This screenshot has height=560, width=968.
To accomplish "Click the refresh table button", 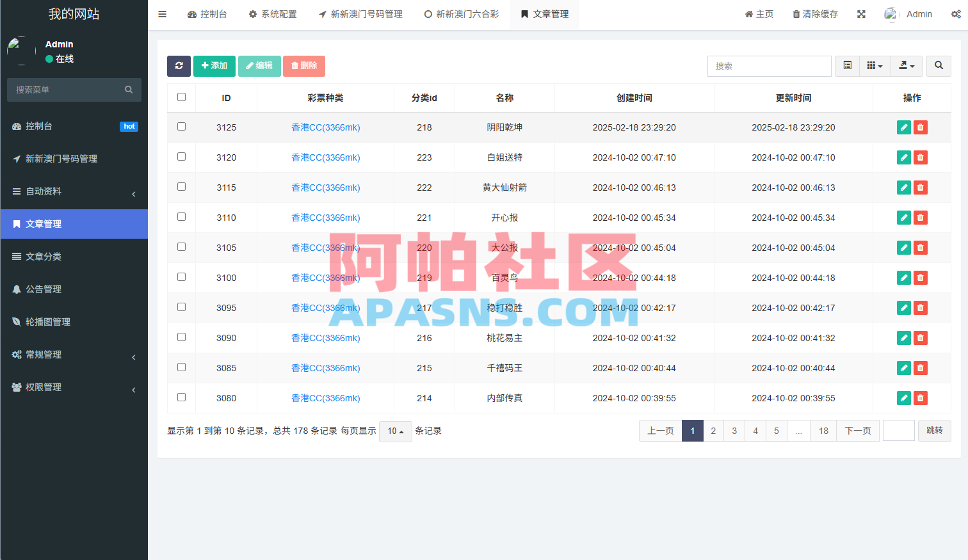I will click(x=179, y=66).
